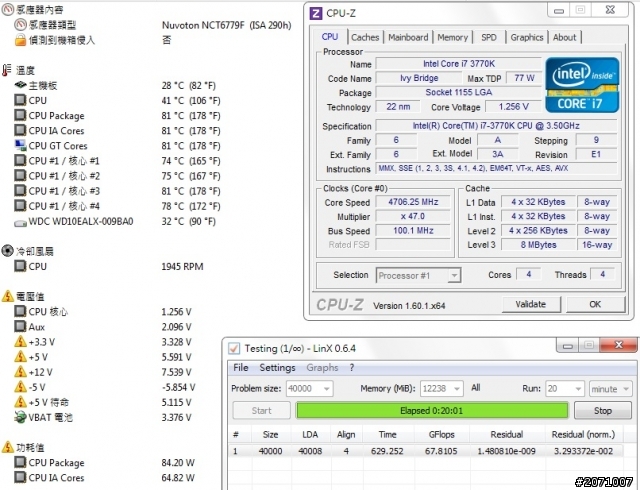This screenshot has height=490, width=640.
Task: Click the Intel Core i7 logo in CPU-Z
Action: pyautogui.click(x=582, y=85)
